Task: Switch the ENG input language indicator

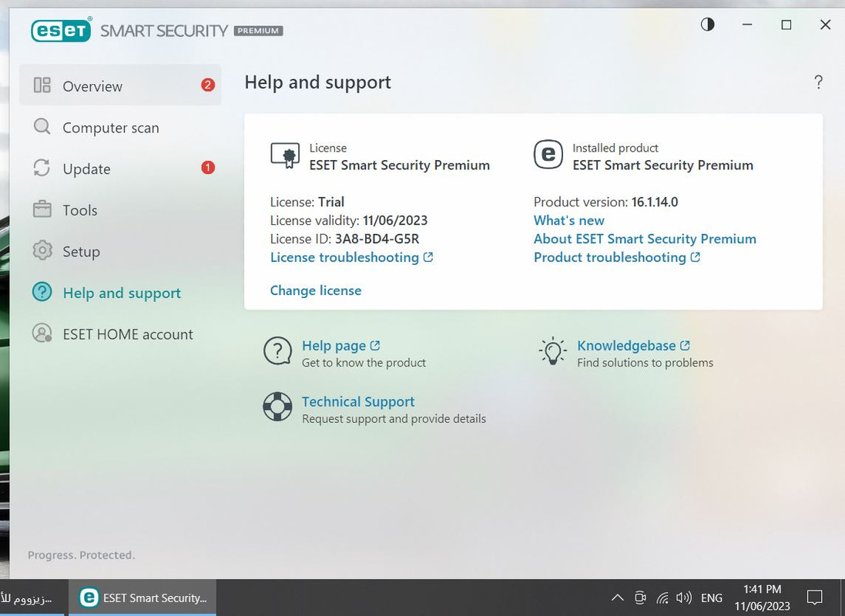Action: [711, 598]
